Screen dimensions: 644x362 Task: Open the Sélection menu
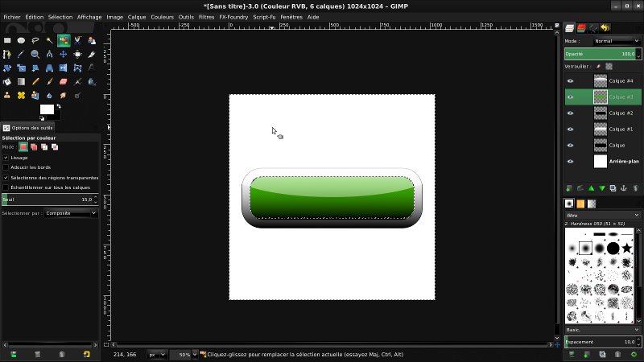click(60, 17)
